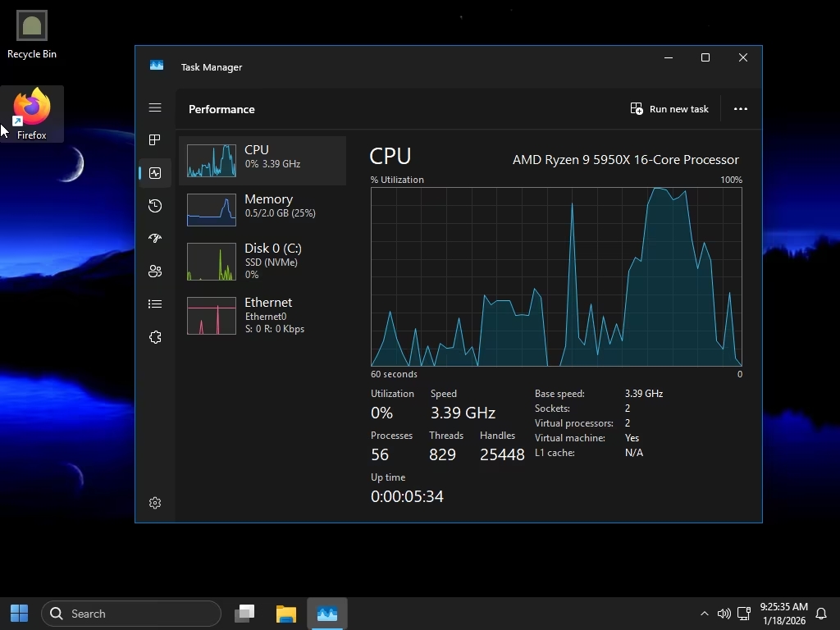Select the Disk 0 (C:) entry
This screenshot has height=630, width=840.
(x=262, y=262)
